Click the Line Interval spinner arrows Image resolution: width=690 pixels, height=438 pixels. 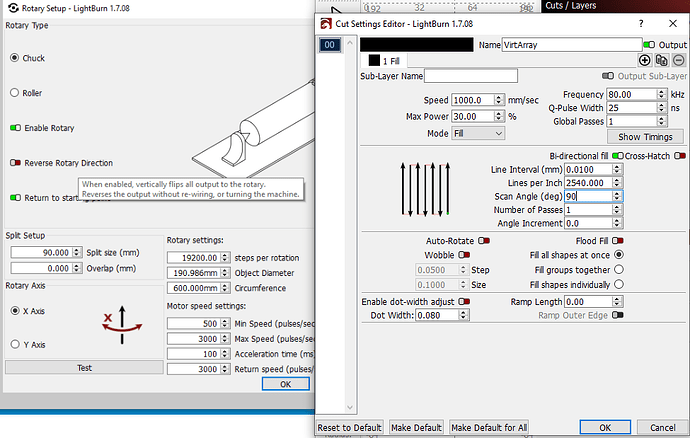point(617,169)
